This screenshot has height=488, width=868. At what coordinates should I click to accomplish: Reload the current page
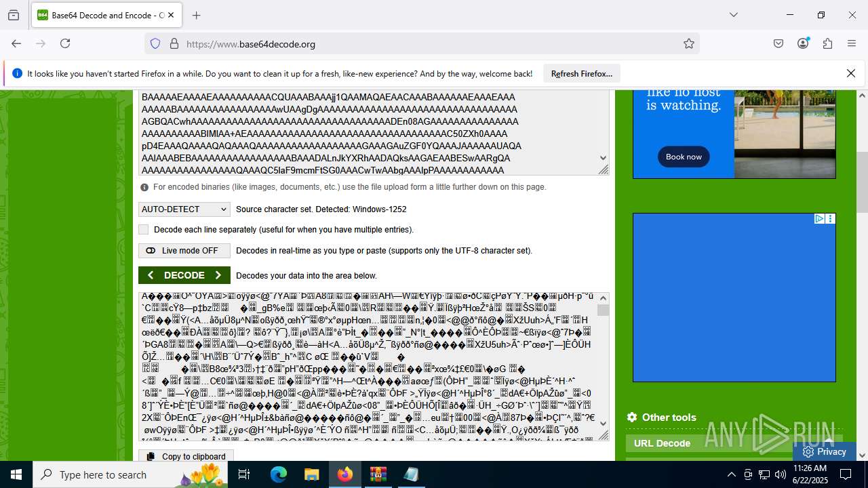pos(65,43)
